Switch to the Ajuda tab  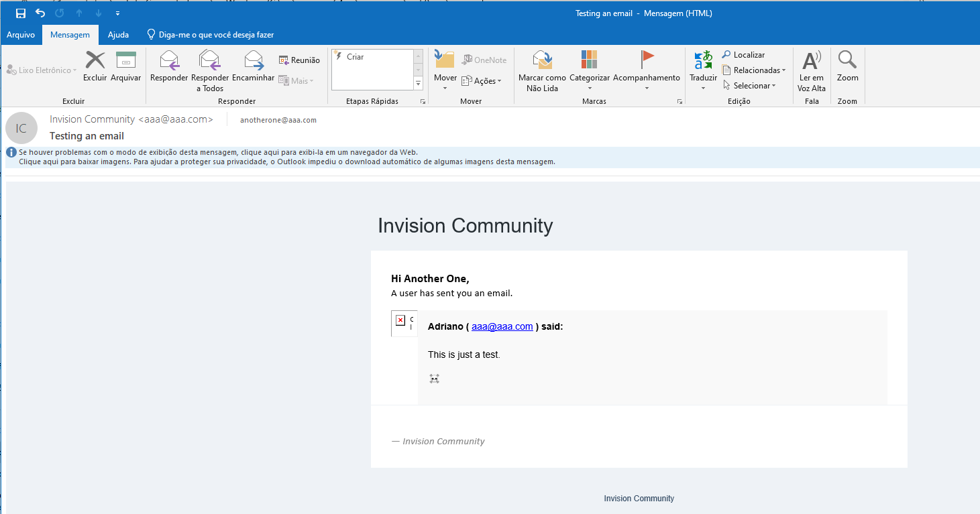118,35
